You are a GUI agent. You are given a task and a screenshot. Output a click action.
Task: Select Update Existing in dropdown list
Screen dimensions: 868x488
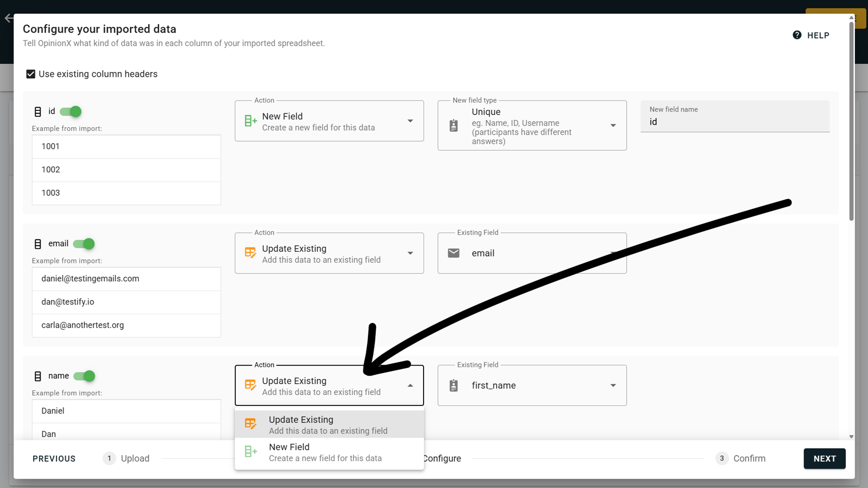[x=329, y=425]
